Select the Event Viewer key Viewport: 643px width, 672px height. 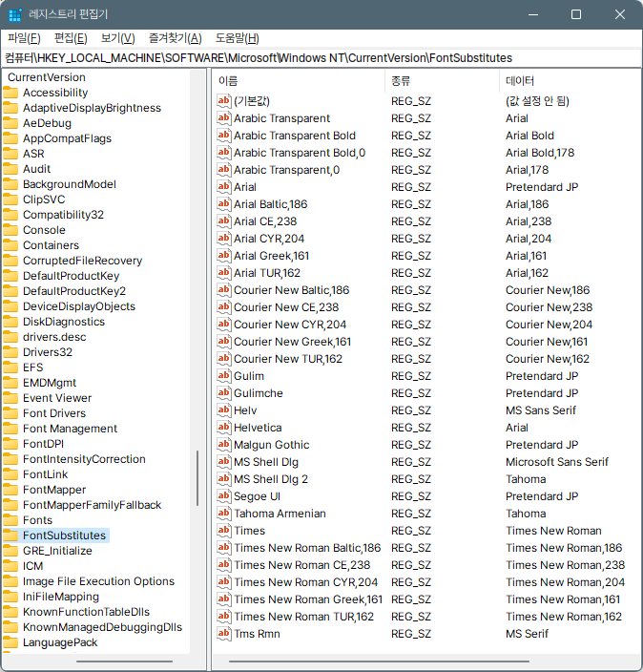[57, 398]
